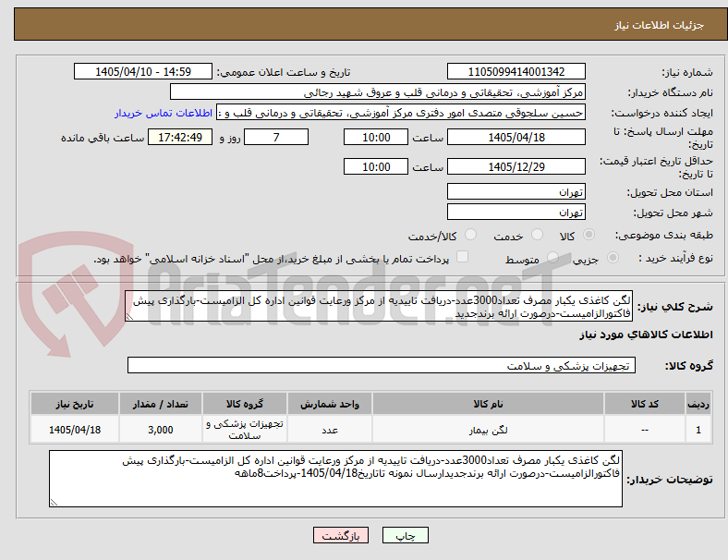Viewport: 728px width, 560px height.
Task: Click the request creator field حسین سلجوقی
Action: click(x=401, y=113)
